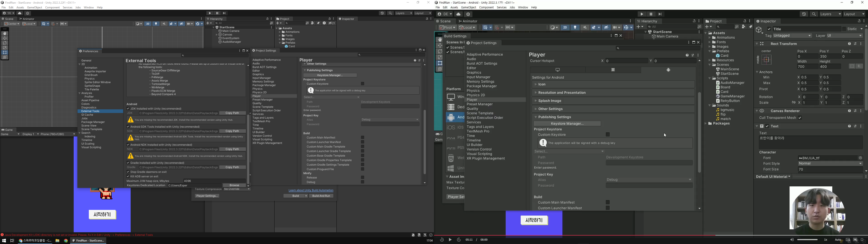Mute the video with the speaker icon
The image size is (868, 244).
pos(792,240)
